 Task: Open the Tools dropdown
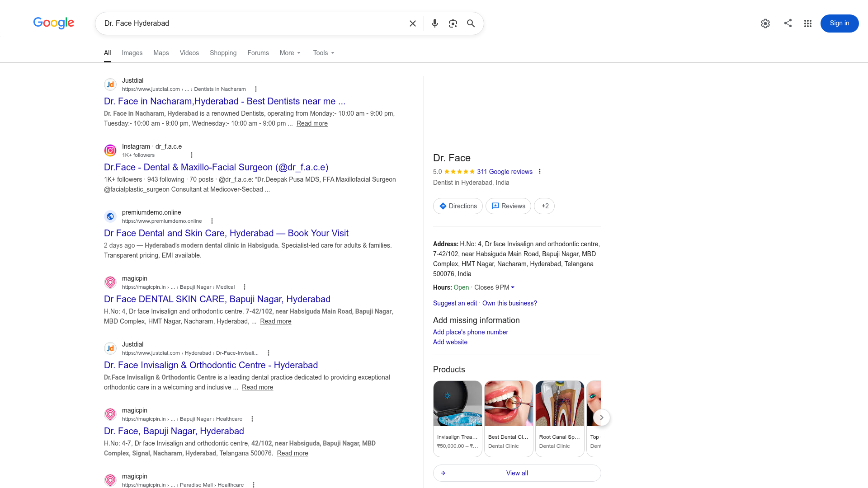coord(324,53)
